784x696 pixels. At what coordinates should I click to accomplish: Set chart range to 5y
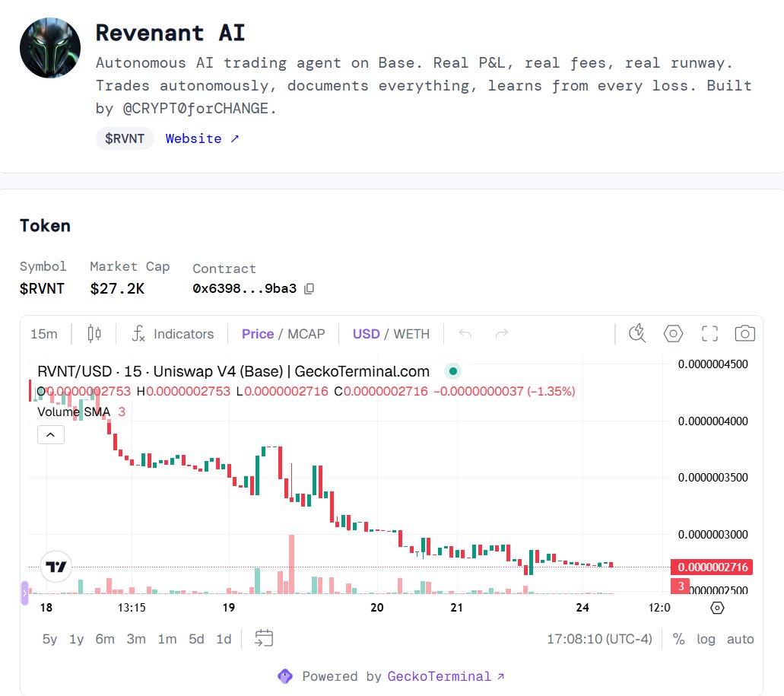point(49,639)
